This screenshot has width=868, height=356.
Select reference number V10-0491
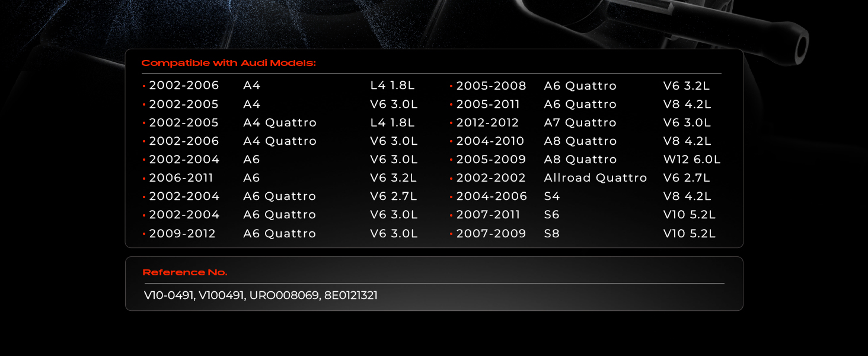[169, 295]
